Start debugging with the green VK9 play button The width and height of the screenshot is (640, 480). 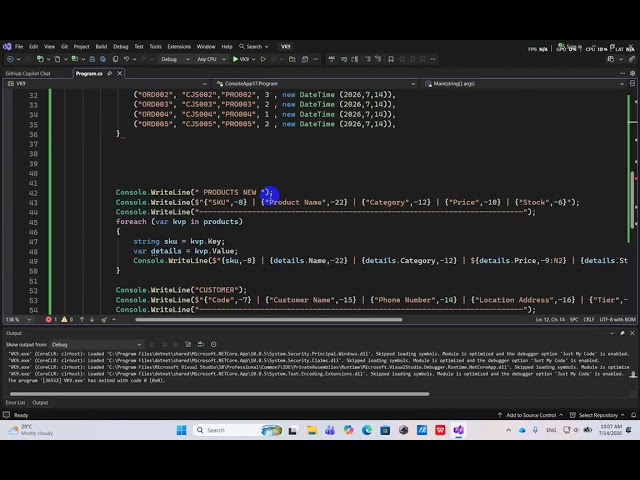[241, 59]
